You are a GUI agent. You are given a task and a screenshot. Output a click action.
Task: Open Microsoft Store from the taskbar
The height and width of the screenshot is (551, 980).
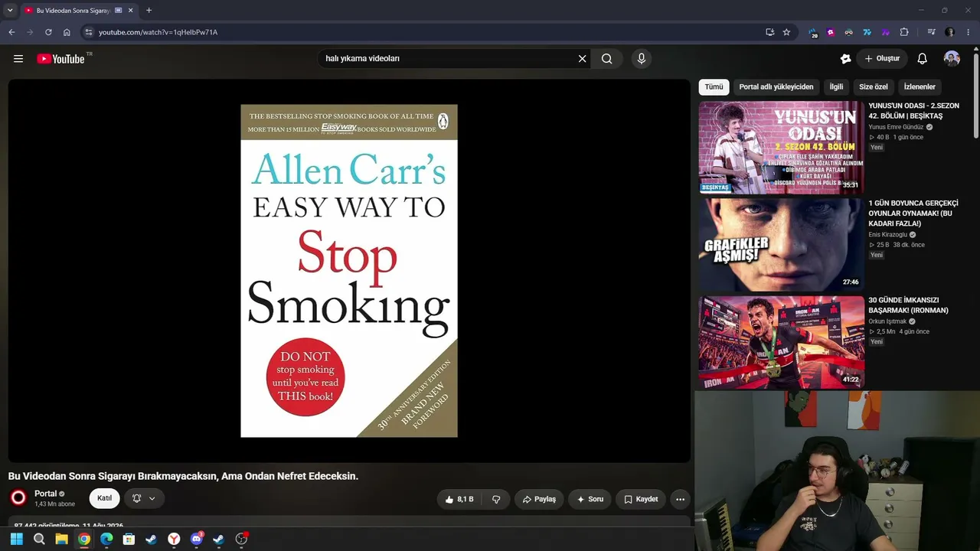(x=129, y=540)
